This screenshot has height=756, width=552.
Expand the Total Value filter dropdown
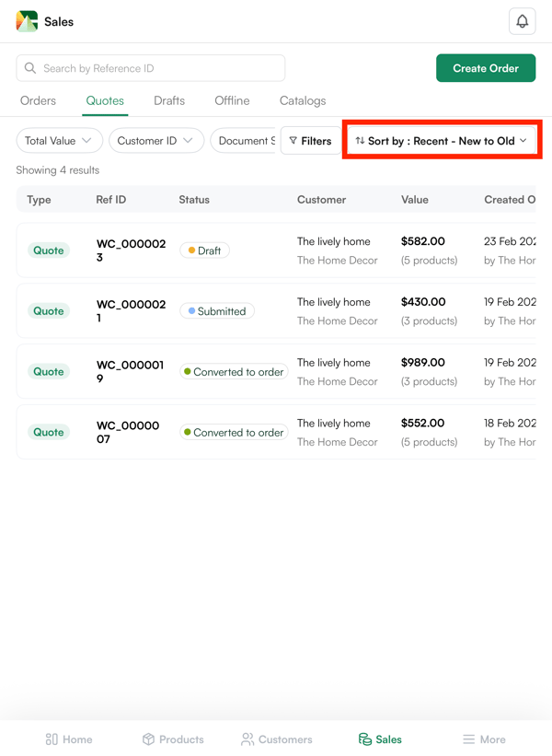(59, 141)
